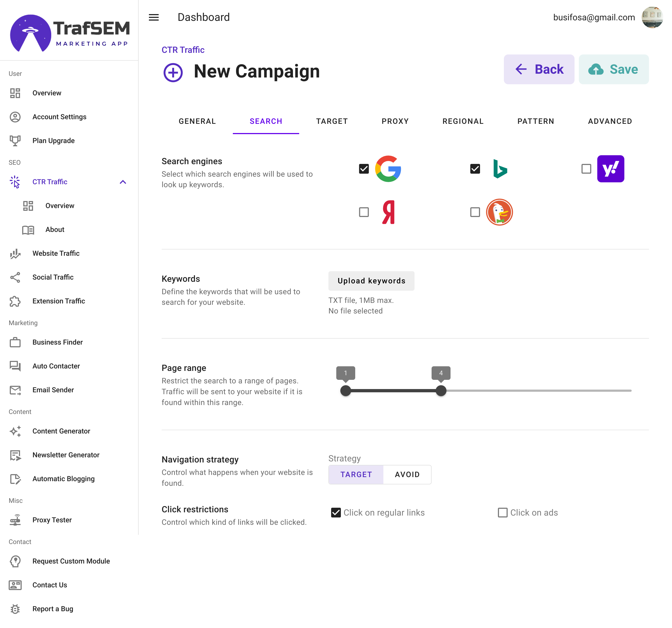This screenshot has height=628, width=672.
Task: Click the busifosa@gmail.com account email
Action: tap(594, 17)
